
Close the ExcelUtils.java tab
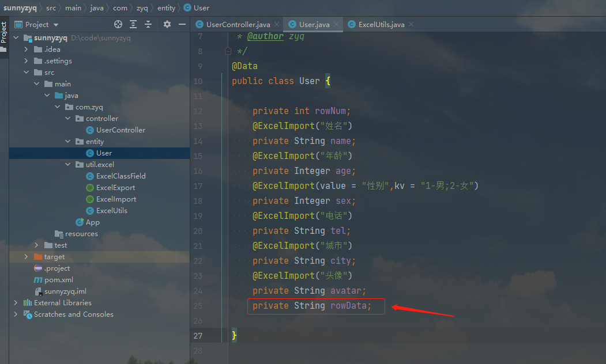(x=411, y=25)
